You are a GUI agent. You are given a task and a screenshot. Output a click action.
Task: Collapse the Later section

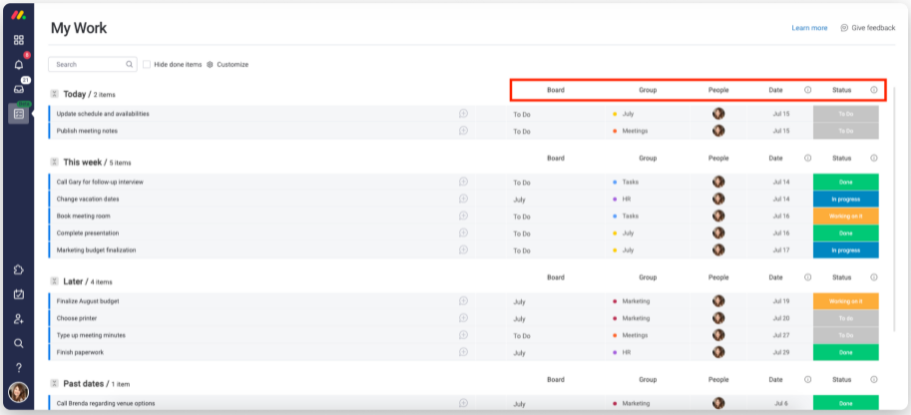pos(54,282)
